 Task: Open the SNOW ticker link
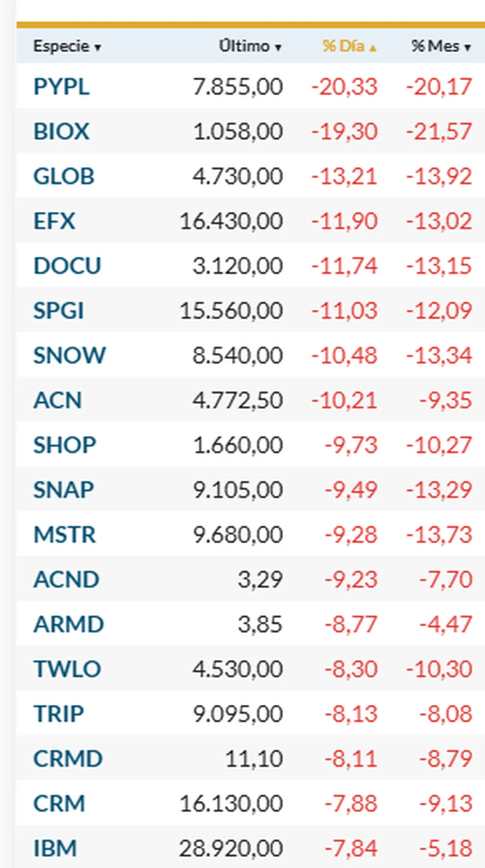pos(70,356)
